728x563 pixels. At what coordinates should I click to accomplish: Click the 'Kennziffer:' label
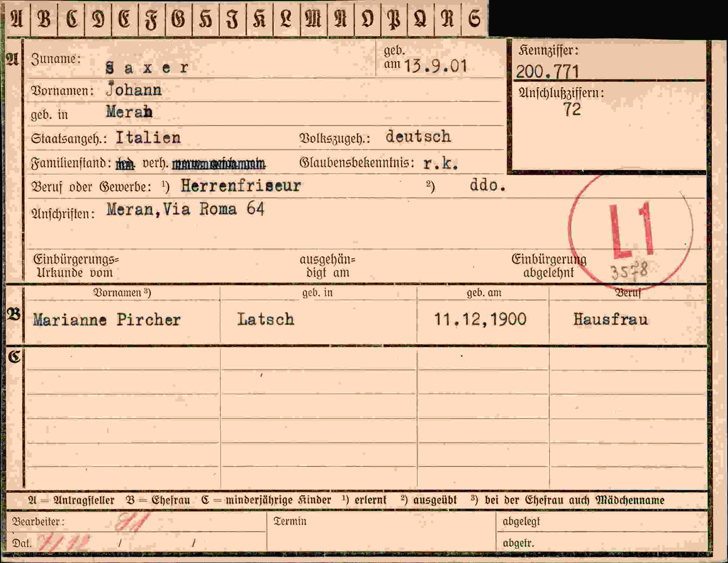pos(549,50)
